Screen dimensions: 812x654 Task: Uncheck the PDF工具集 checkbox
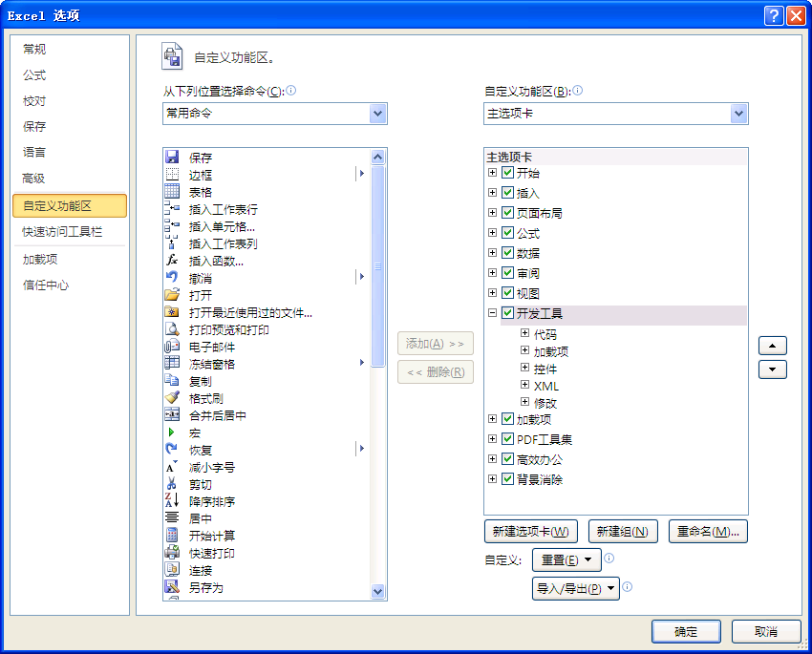click(x=508, y=439)
